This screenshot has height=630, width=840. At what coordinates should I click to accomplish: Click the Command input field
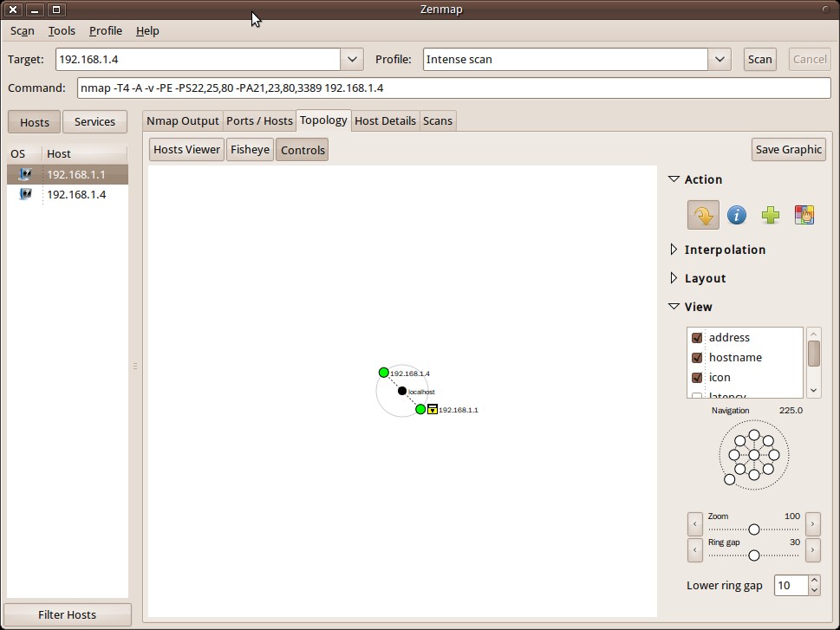tap(453, 88)
